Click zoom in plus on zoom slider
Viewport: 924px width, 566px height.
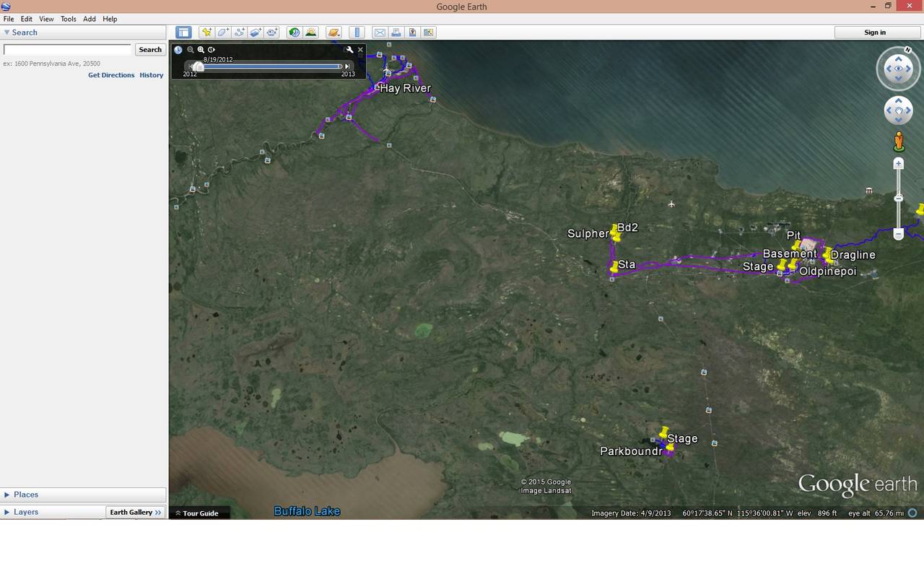899,164
